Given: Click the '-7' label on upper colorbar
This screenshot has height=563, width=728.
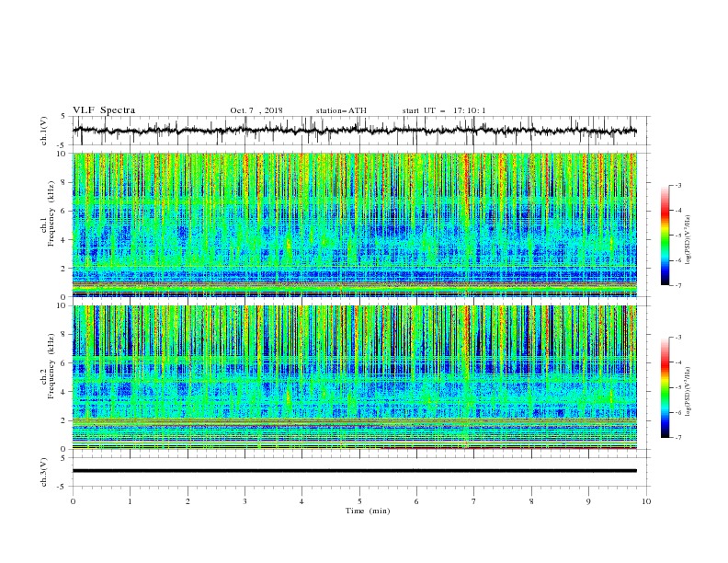Looking at the screenshot, I should pyautogui.click(x=678, y=285).
